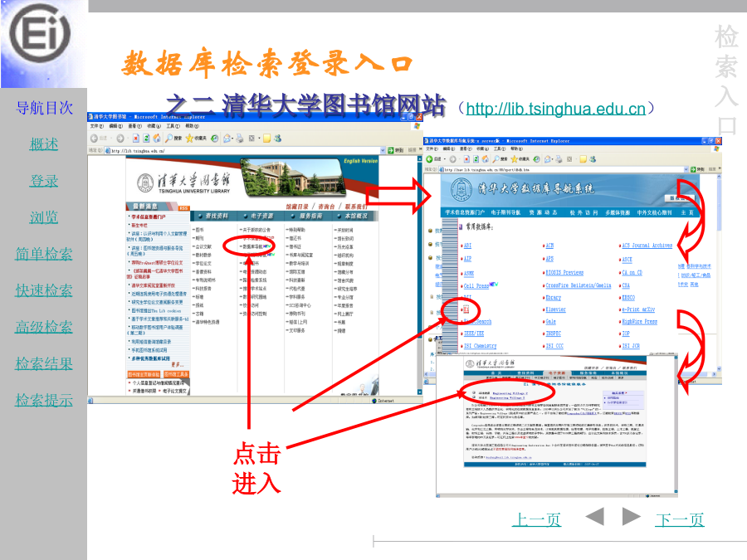
Task: Click the orange RSS button on library site
Action: pos(184,208)
